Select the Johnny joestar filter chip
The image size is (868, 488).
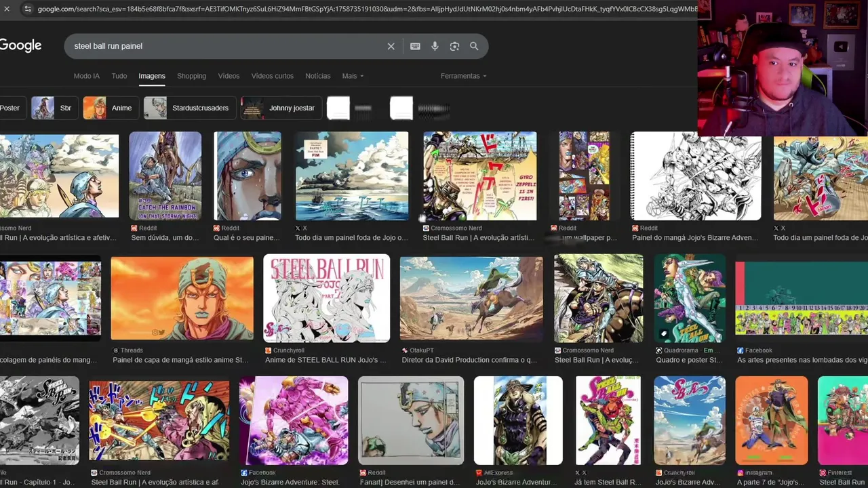point(281,108)
